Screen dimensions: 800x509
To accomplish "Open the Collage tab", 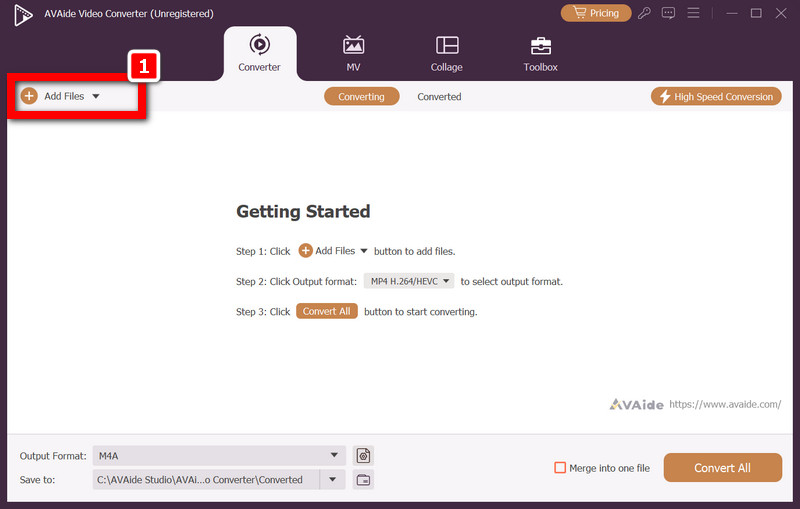I will click(446, 54).
